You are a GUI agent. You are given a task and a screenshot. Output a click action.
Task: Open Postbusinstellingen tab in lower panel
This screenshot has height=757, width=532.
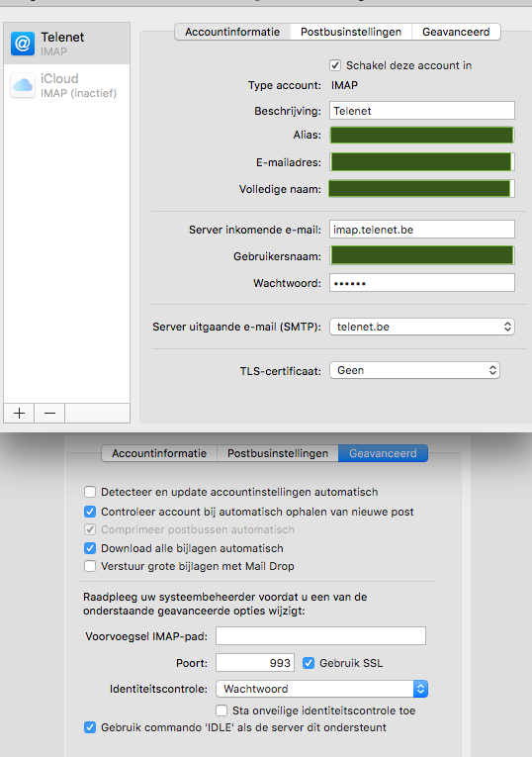pyautogui.click(x=278, y=453)
